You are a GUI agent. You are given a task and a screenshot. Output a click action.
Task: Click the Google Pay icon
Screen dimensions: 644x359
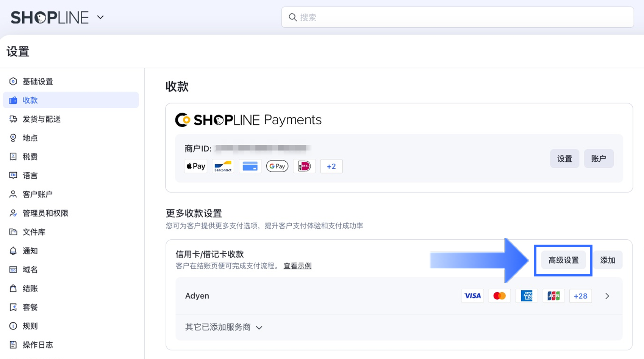[x=277, y=166]
